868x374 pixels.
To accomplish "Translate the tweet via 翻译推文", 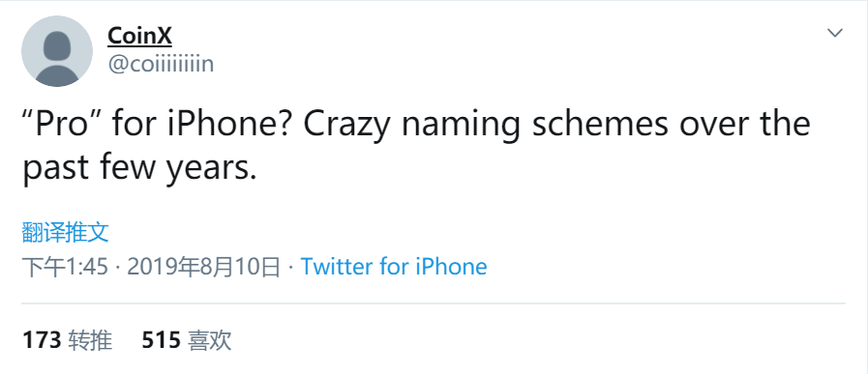I will [66, 232].
